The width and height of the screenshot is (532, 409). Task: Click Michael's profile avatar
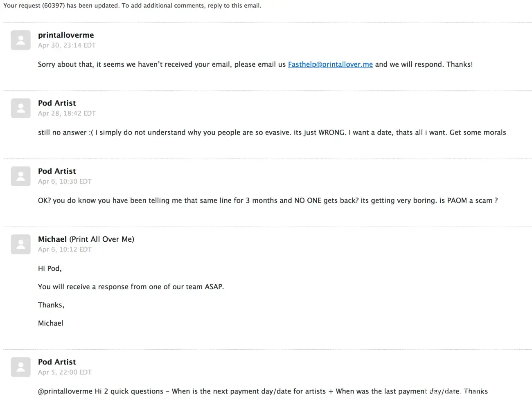tap(20, 244)
